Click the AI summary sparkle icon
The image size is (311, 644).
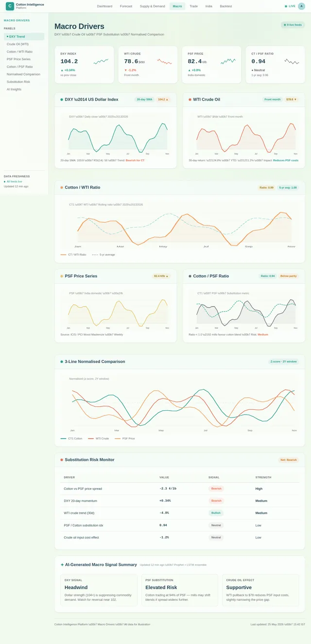(62, 565)
